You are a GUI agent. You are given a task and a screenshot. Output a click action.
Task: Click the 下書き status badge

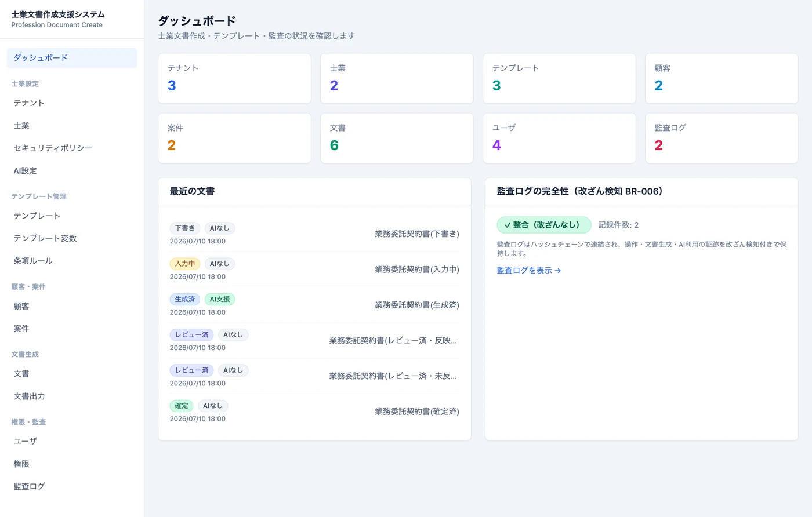(185, 228)
